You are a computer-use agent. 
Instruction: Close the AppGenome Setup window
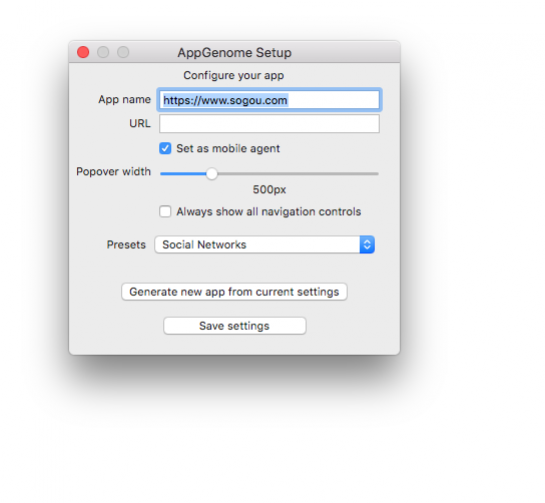pyautogui.click(x=83, y=52)
